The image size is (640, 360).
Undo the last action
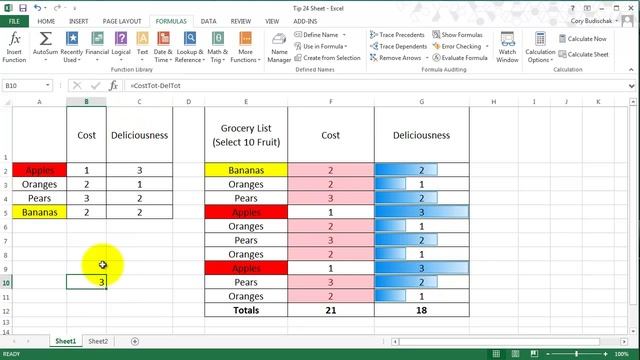[x=37, y=8]
